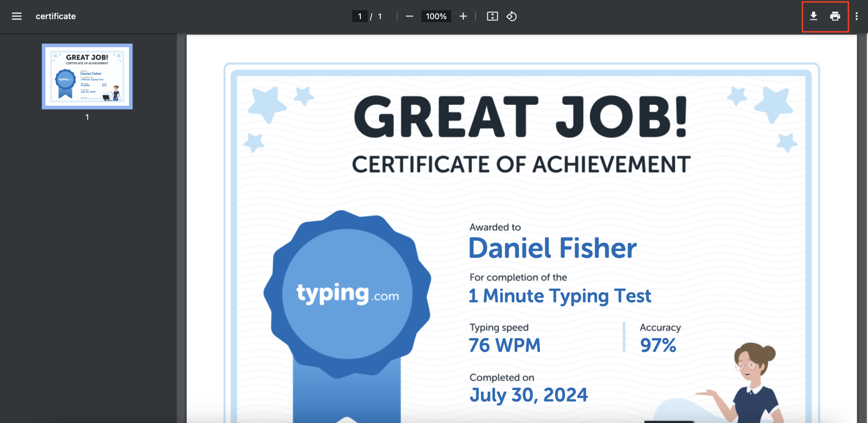Viewport: 868px width, 423px height.
Task: Select the page 1 thumbnail preview
Action: coord(87,77)
